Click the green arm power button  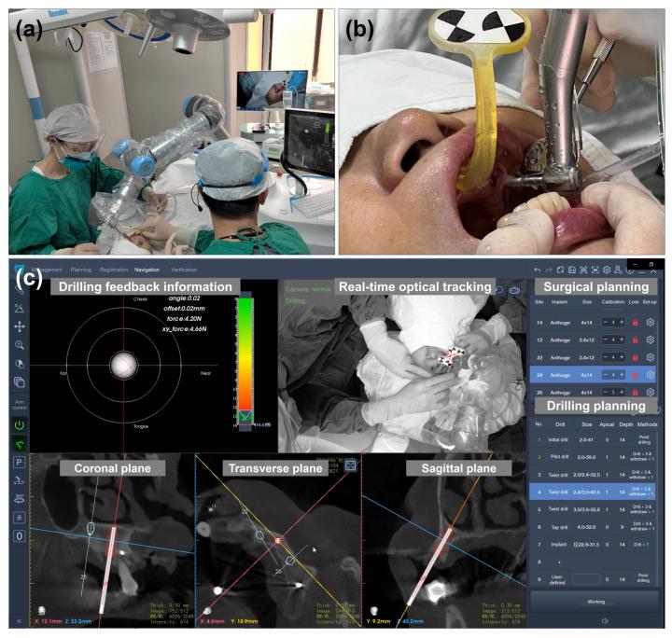pos(20,424)
